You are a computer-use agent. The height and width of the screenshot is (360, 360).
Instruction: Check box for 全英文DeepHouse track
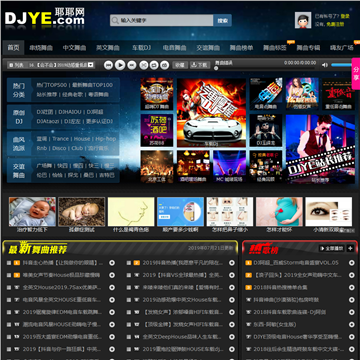pos(129,337)
